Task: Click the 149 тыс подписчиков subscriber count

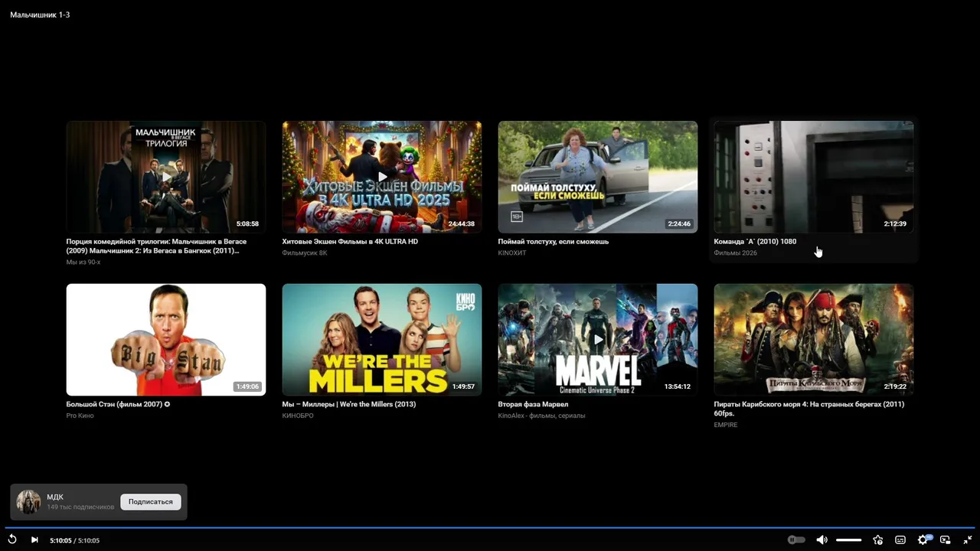Action: pos(80,507)
